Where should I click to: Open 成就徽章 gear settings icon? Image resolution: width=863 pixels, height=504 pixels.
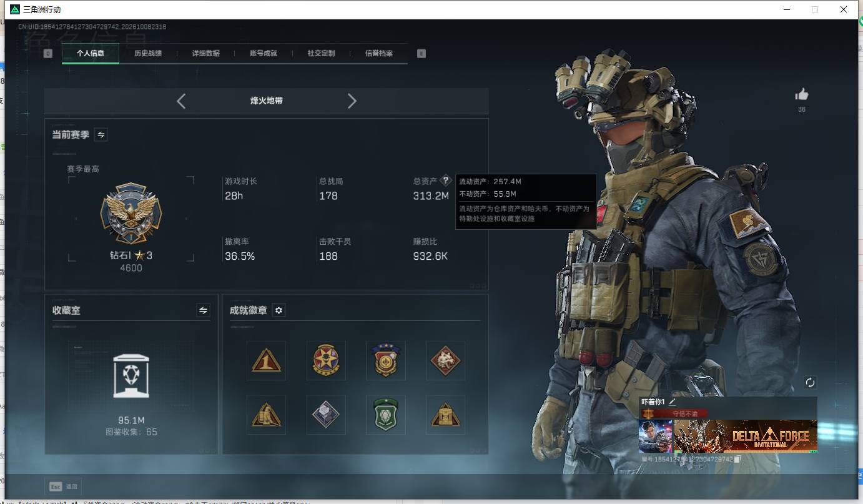tap(279, 310)
